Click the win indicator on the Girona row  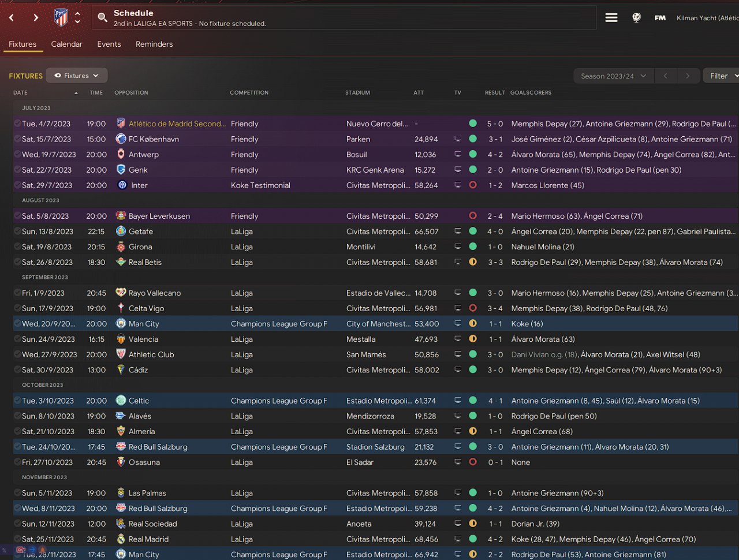point(473,247)
